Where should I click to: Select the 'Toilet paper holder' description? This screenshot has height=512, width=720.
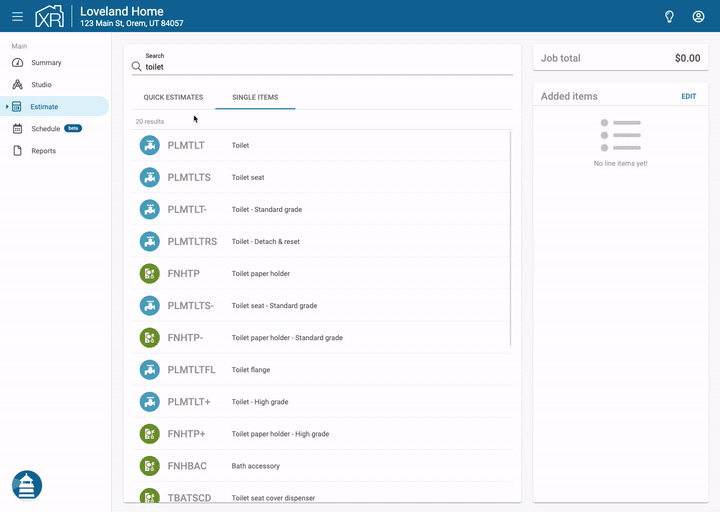pos(260,274)
